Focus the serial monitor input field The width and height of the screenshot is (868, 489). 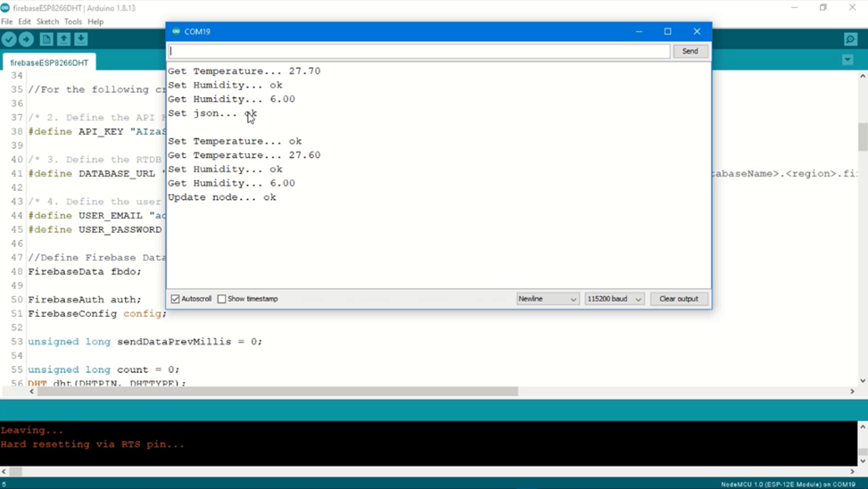point(419,51)
